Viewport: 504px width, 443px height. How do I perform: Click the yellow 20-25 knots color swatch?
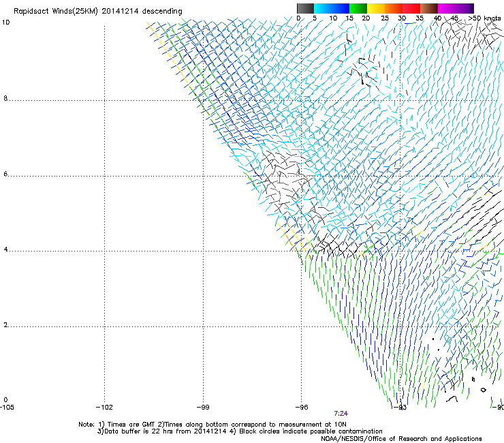[x=376, y=8]
